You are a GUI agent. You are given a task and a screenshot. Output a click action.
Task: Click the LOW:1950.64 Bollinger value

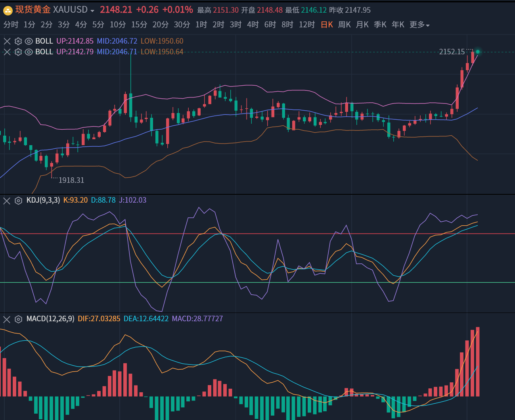[162, 52]
